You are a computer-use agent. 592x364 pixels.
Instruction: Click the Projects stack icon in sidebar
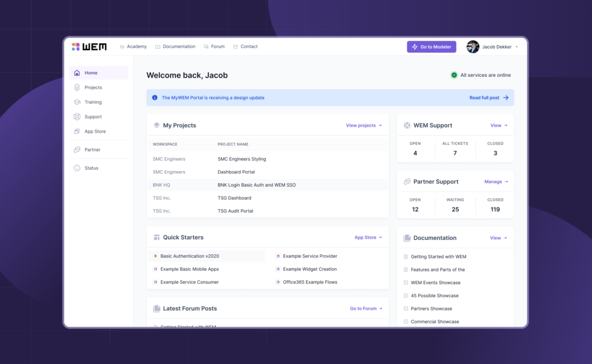click(x=77, y=87)
